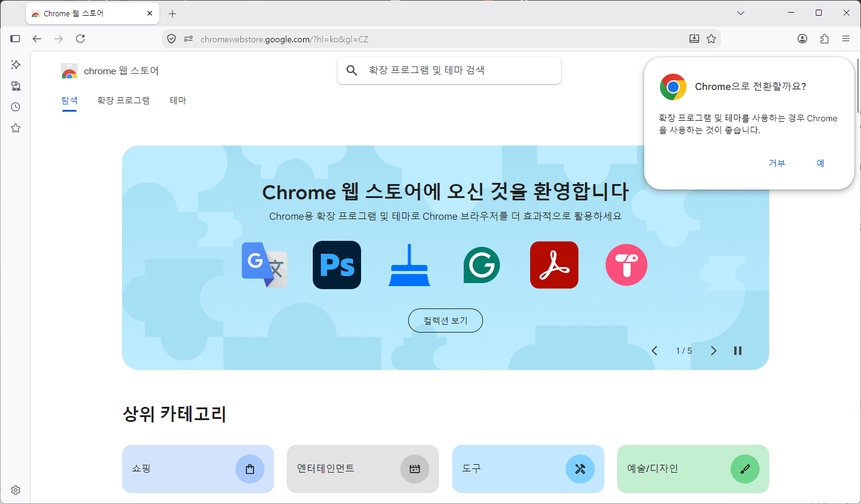Open sidebar settings gear icon
Screen dimensions: 861x504
16,490
